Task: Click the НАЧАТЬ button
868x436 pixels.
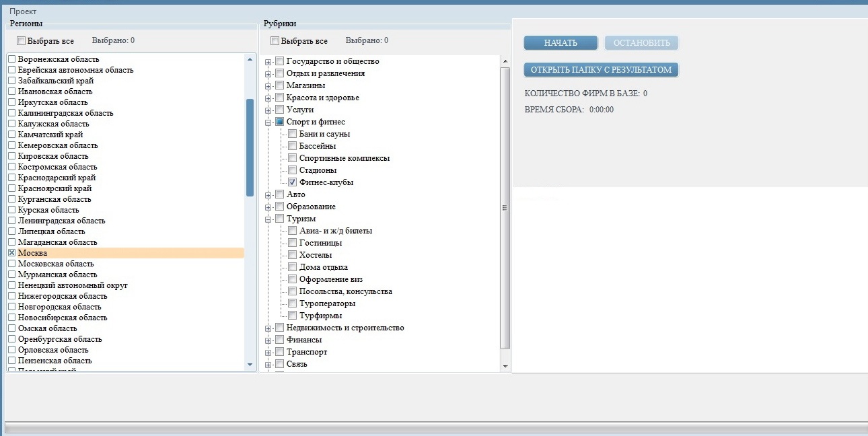Action: click(x=560, y=43)
